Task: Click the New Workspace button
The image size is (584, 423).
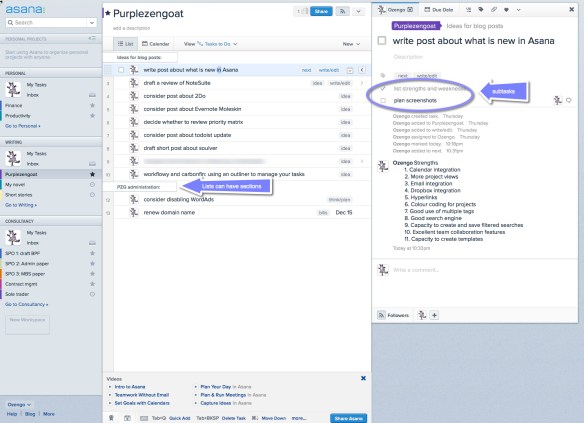Action: [27, 324]
